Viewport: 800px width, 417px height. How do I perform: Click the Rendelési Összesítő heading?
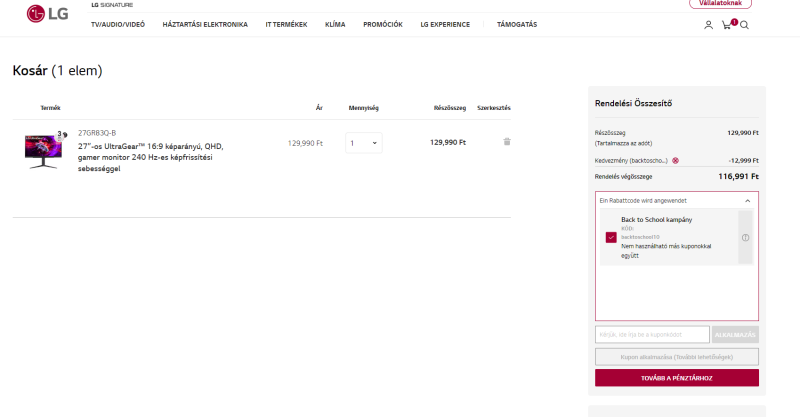click(633, 103)
